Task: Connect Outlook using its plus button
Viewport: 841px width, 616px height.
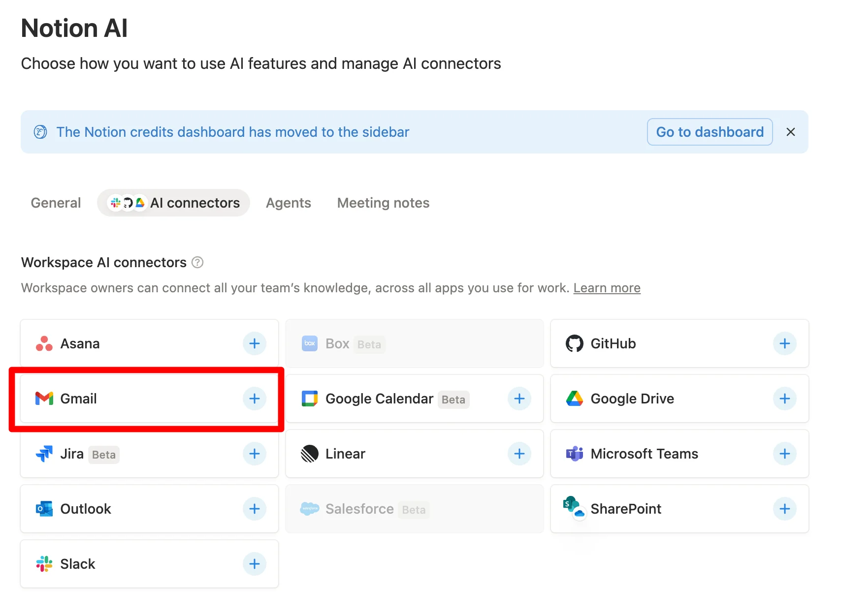Action: [x=255, y=509]
